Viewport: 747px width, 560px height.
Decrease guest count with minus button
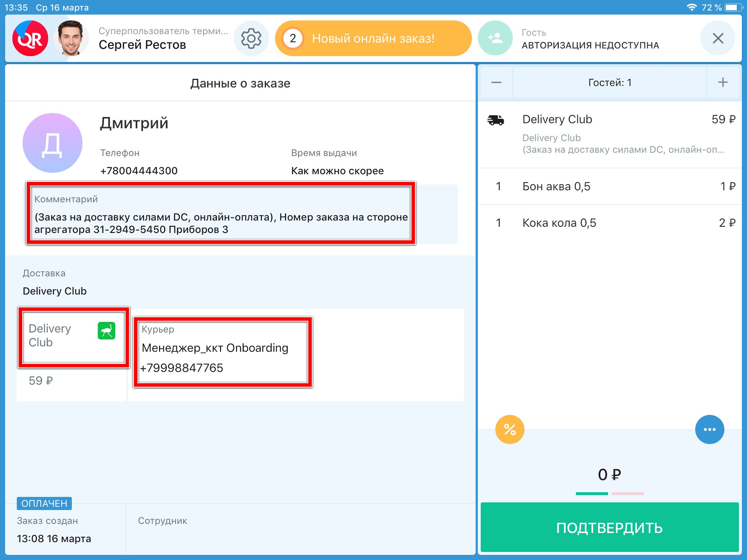pos(496,82)
